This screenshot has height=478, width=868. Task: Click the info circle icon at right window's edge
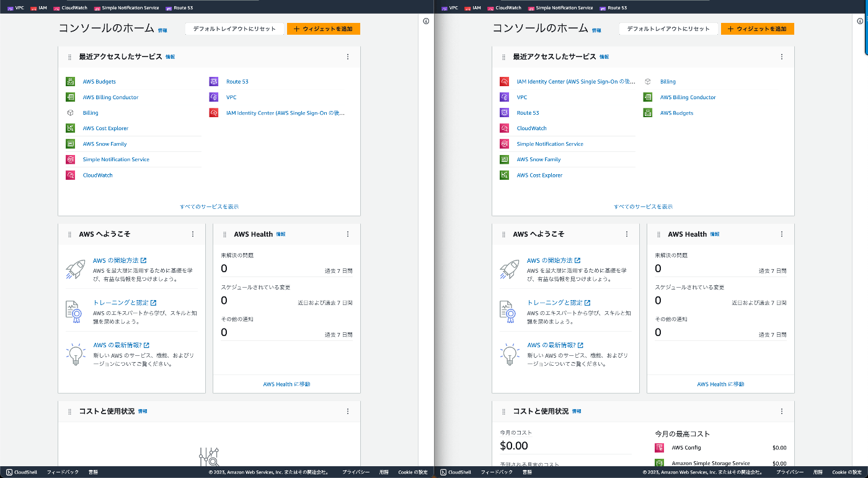coord(860,21)
